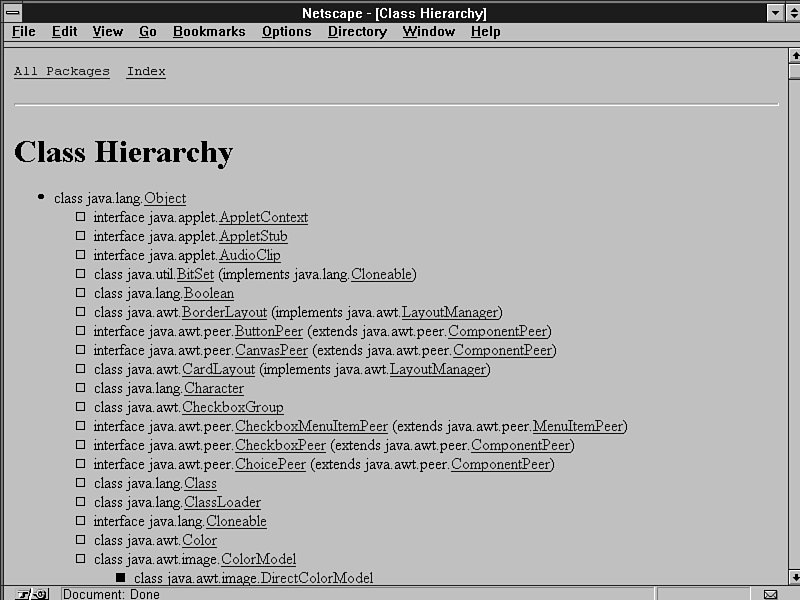Open the DirectColorModel class link
800x600 pixels.
(x=317, y=578)
